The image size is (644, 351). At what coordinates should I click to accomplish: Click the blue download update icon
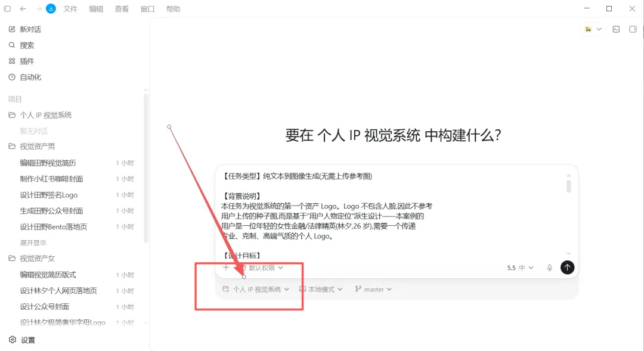[x=51, y=8]
